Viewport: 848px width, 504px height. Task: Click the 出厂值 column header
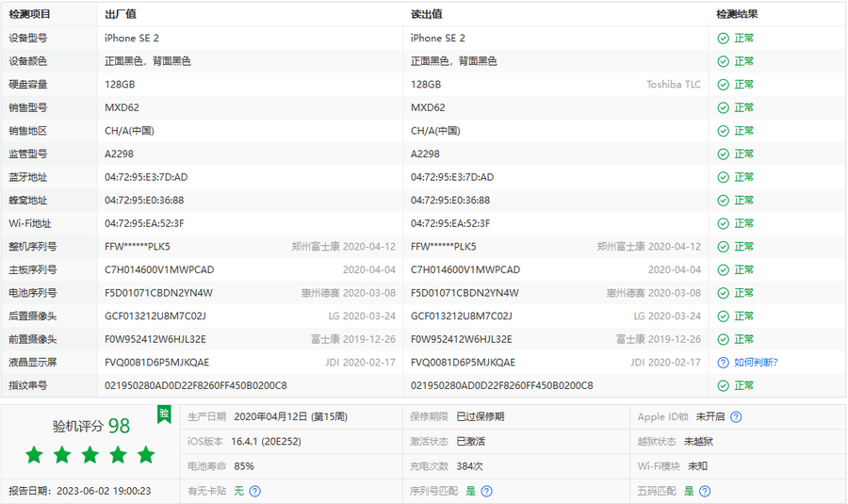click(120, 14)
